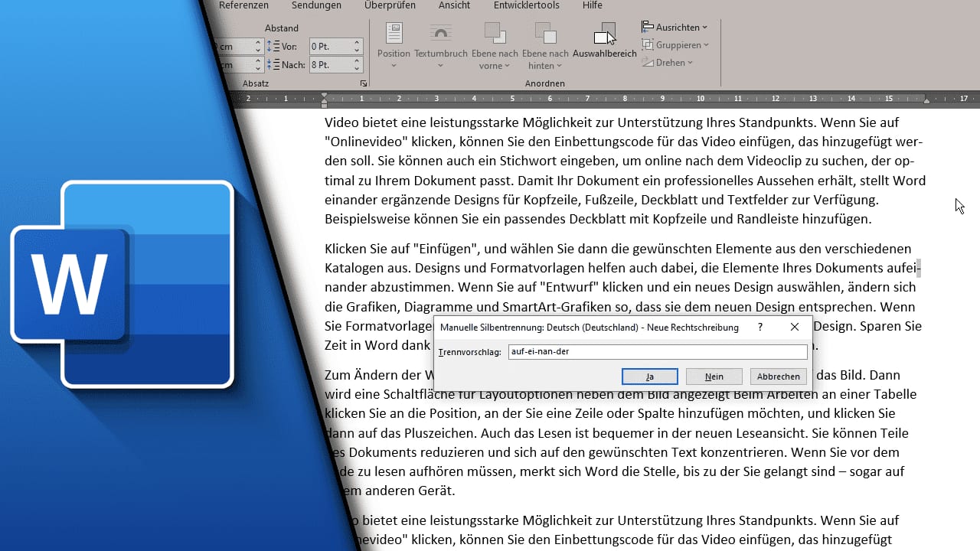Switch to the Überprüfen ribbon tab

(390, 5)
